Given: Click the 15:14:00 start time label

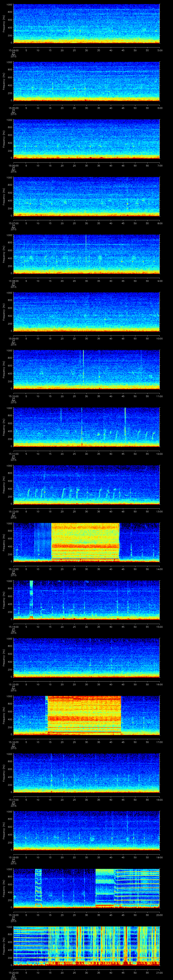Looking at the screenshot, I should coord(13,627).
